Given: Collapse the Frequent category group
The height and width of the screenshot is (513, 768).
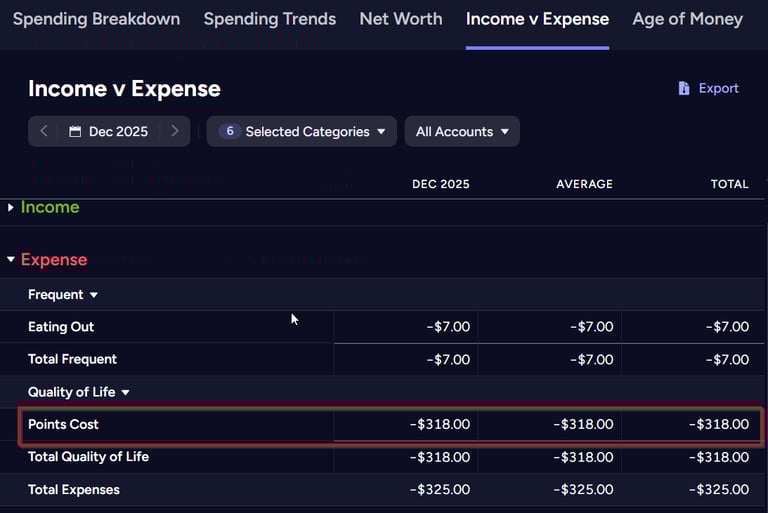Looking at the screenshot, I should pos(94,295).
